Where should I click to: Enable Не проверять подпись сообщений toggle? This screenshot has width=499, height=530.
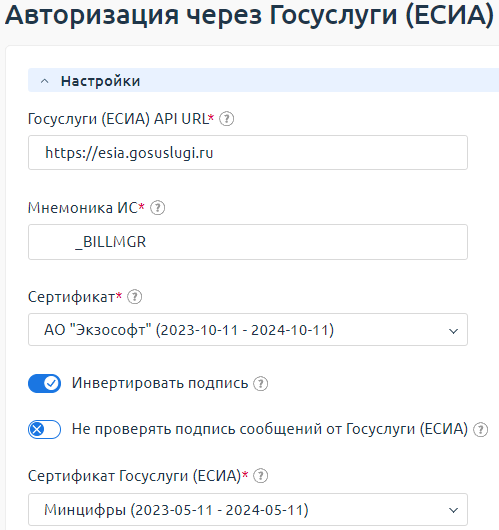pyautogui.click(x=45, y=429)
